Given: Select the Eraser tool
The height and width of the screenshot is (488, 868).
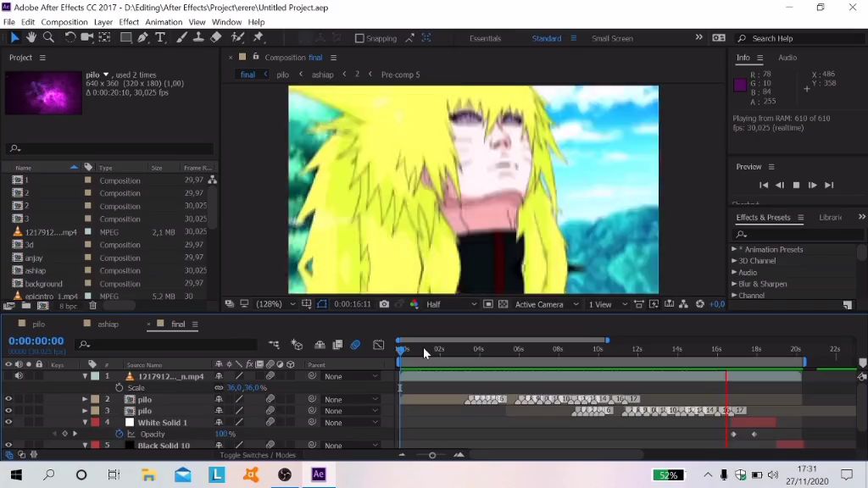Looking at the screenshot, I should pos(216,37).
